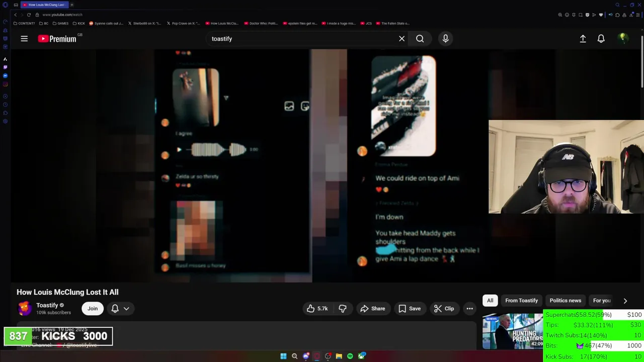Click the www.youtube.com/watch address bar
This screenshot has width=644, height=362.
[62, 15]
